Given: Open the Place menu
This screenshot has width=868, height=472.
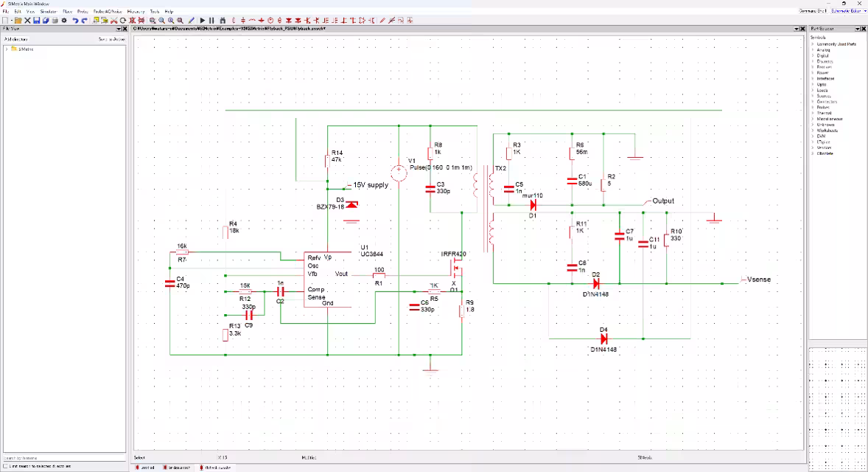Looking at the screenshot, I should click(x=68, y=11).
